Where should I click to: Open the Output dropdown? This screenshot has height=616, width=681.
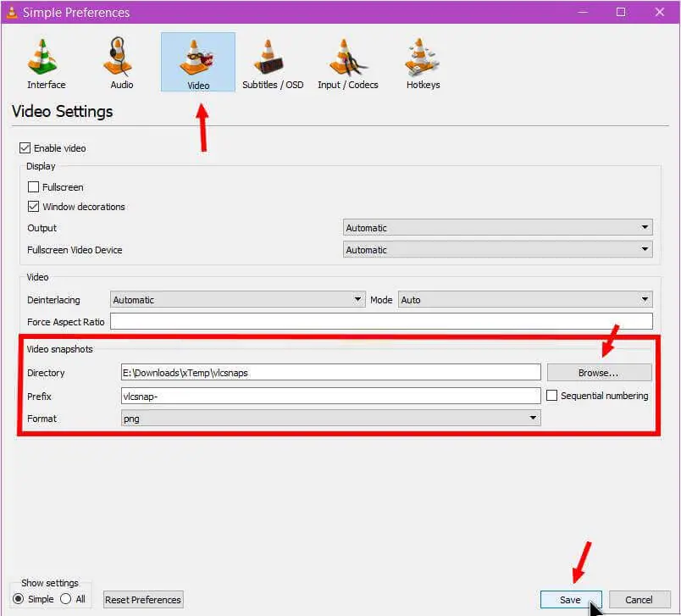tap(498, 228)
